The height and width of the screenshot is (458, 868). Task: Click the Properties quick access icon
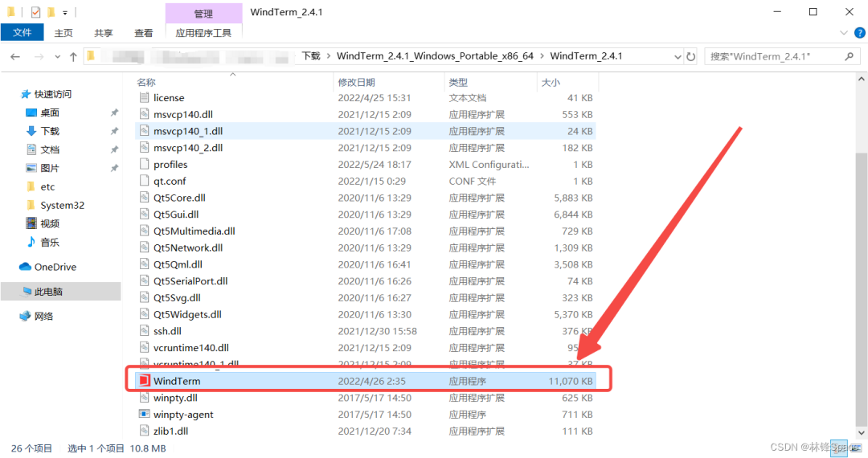[x=35, y=12]
